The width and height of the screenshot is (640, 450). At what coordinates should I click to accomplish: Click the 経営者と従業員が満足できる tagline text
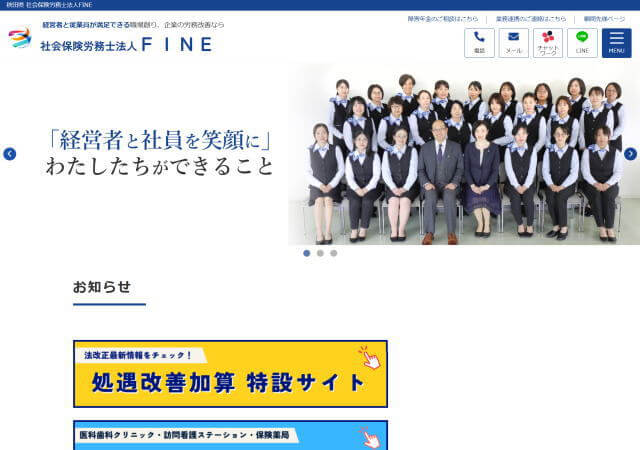coord(86,25)
